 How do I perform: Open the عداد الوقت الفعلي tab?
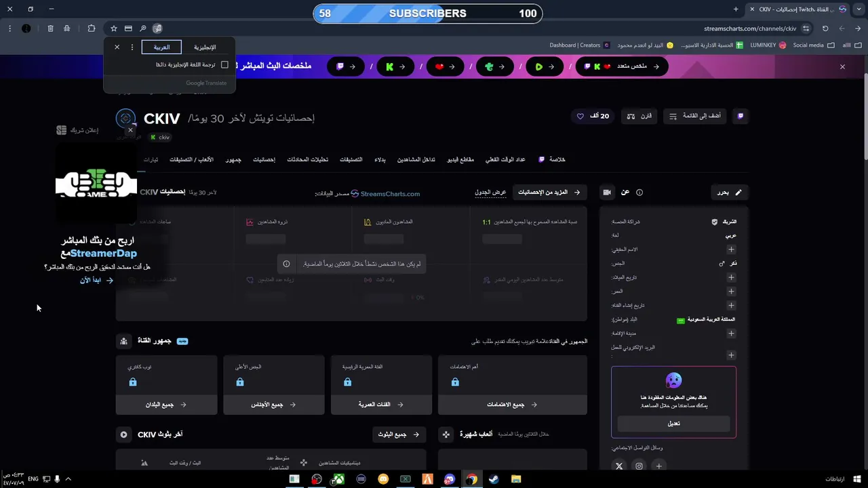[x=505, y=159]
